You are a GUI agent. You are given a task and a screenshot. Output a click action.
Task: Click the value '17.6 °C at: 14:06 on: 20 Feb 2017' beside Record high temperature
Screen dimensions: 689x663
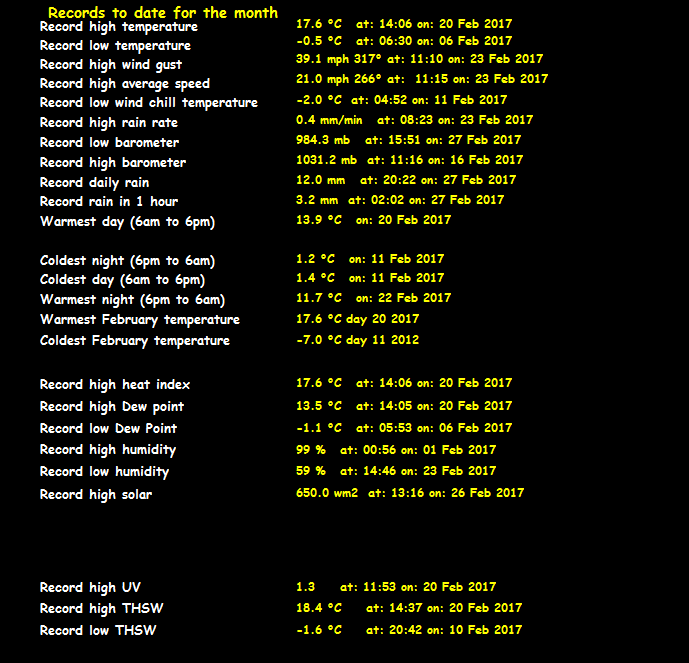[x=404, y=24]
